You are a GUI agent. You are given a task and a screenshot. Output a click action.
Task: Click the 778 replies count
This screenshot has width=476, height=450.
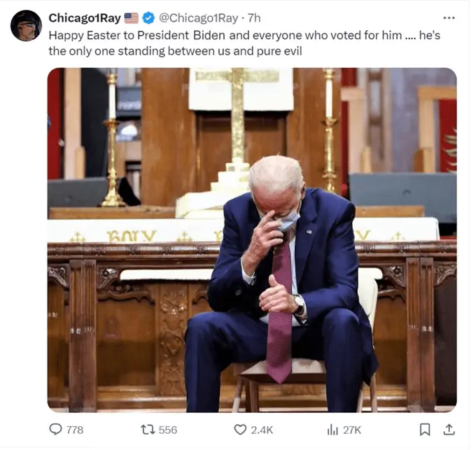(x=75, y=430)
